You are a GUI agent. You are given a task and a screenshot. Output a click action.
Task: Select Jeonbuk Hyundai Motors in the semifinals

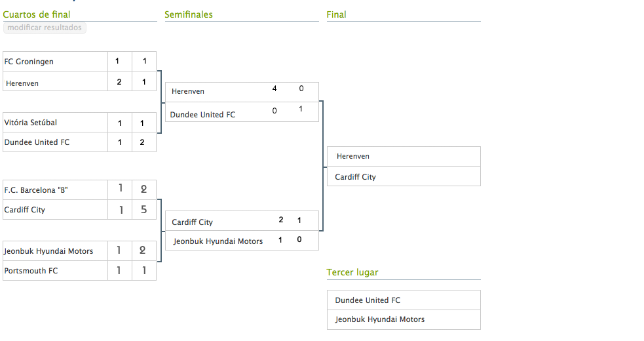[x=218, y=241]
